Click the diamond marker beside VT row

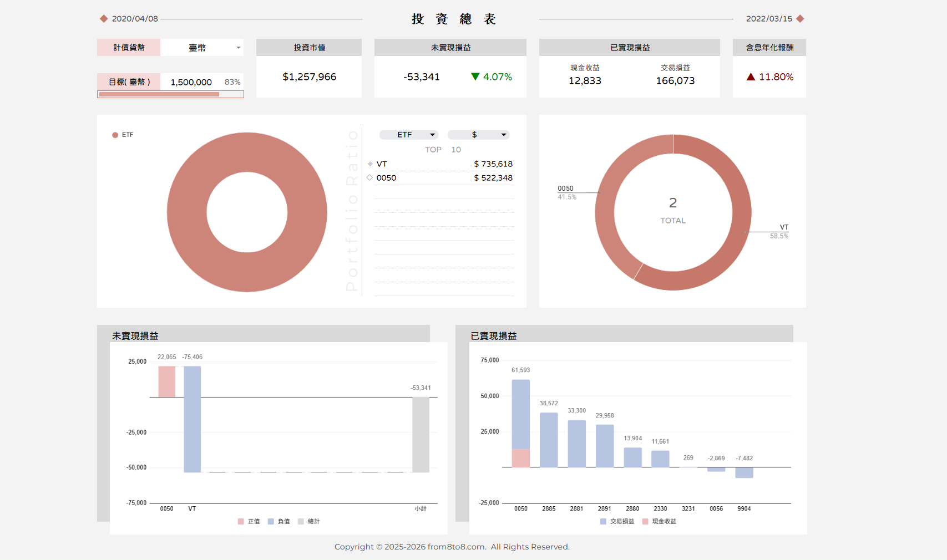[370, 164]
